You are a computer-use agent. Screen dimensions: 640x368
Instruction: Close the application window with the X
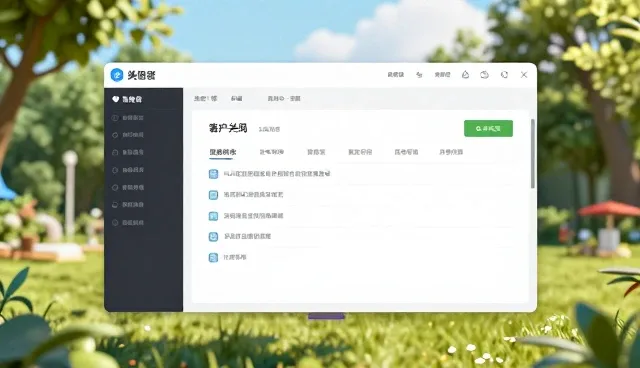(x=524, y=75)
